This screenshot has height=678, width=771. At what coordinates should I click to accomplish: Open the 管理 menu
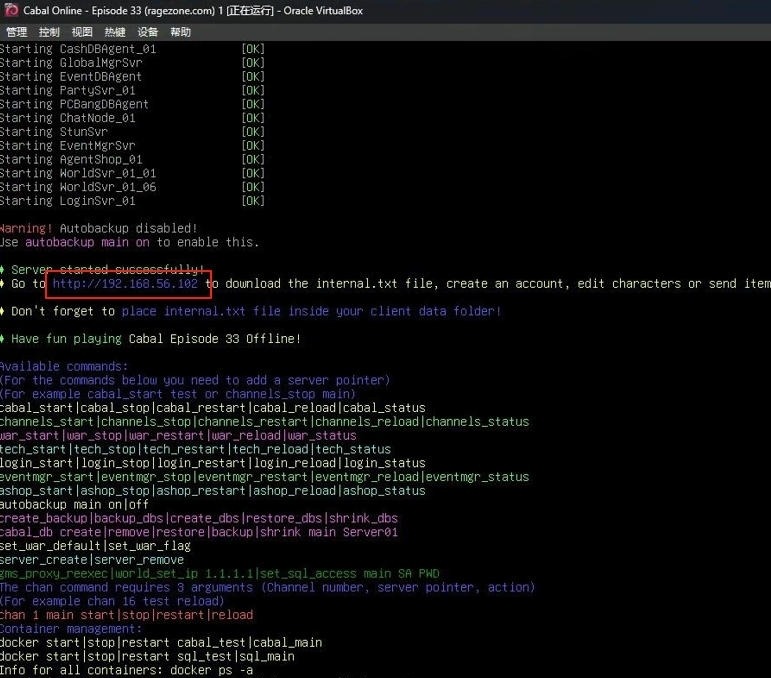coord(17,32)
